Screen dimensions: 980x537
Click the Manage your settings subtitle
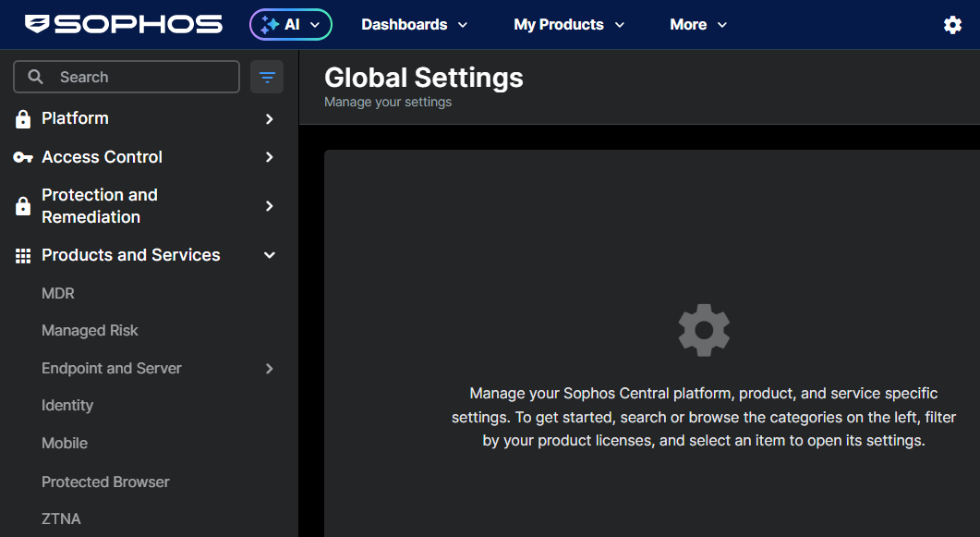[x=388, y=102]
